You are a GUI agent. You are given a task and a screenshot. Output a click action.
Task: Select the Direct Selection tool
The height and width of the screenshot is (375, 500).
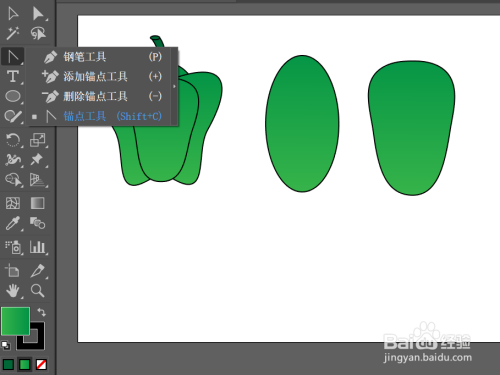pyautogui.click(x=38, y=14)
